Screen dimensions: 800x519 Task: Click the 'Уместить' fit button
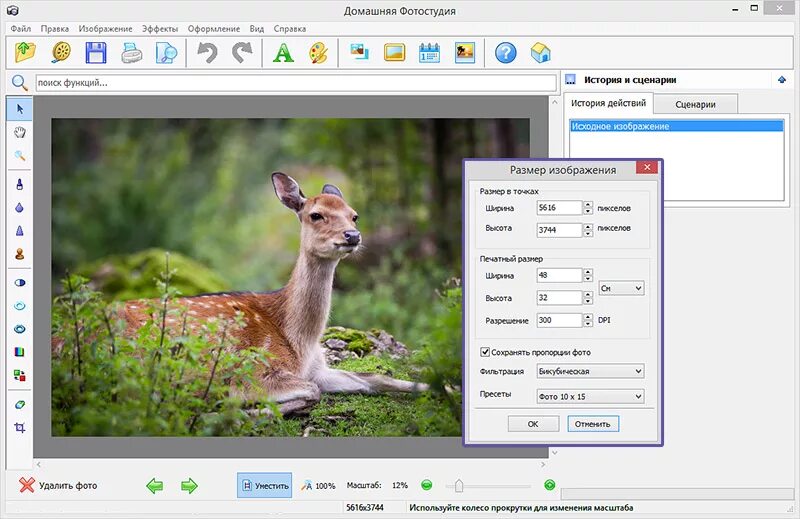point(264,485)
